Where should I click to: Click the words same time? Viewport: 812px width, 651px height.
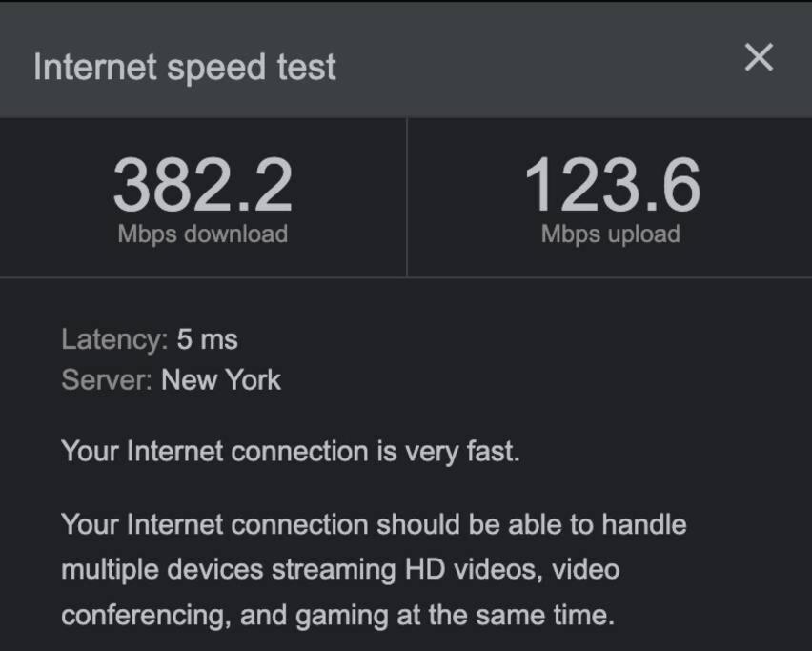pyautogui.click(x=545, y=616)
